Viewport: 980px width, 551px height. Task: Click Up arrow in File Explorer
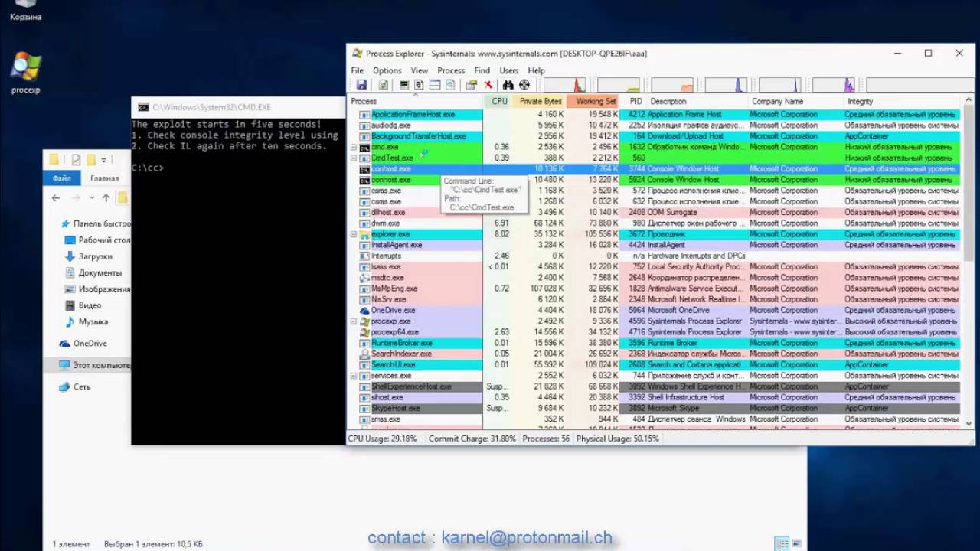[106, 197]
